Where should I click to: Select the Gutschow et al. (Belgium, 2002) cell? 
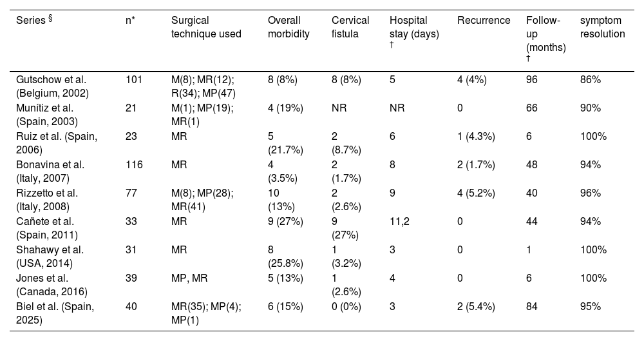coord(51,85)
